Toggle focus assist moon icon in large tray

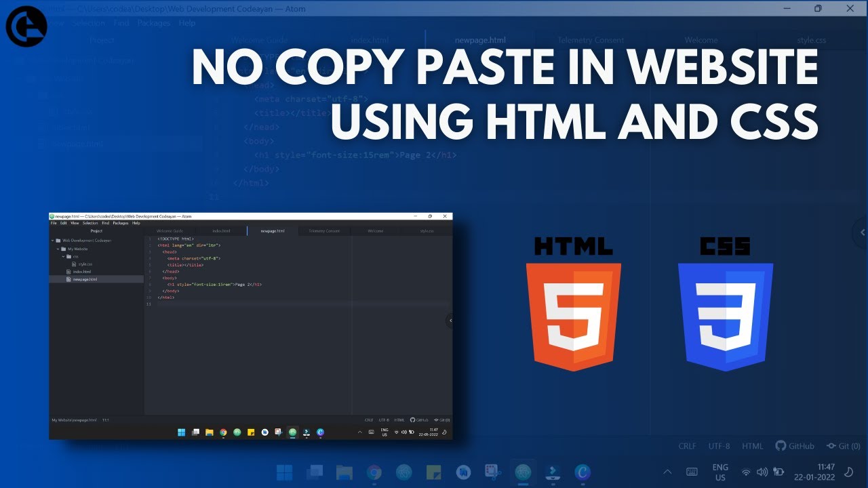(849, 472)
